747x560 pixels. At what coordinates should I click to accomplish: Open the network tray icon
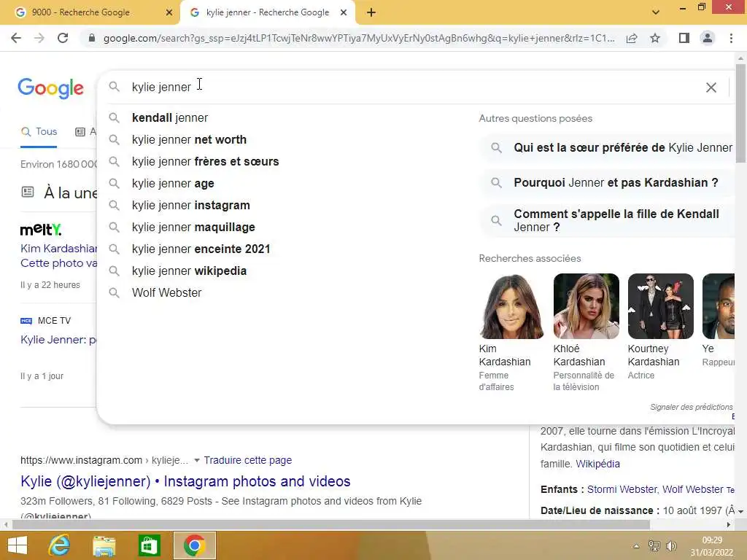coord(654,546)
